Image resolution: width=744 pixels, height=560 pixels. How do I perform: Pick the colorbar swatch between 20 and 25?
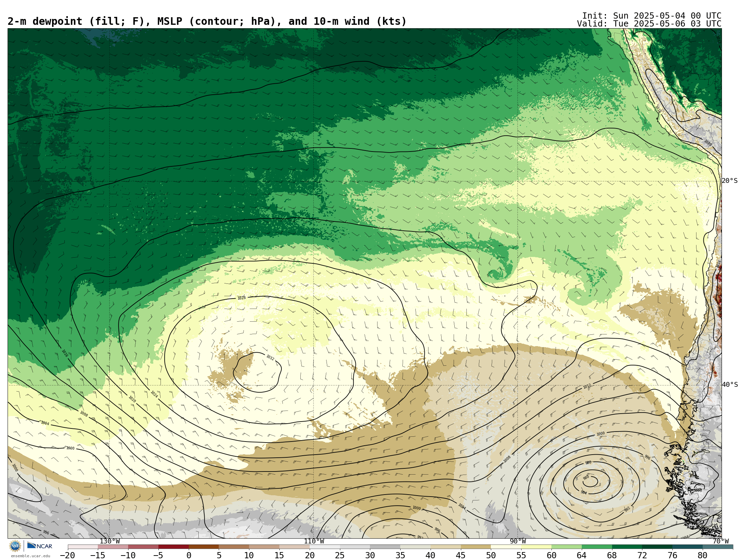click(324, 547)
